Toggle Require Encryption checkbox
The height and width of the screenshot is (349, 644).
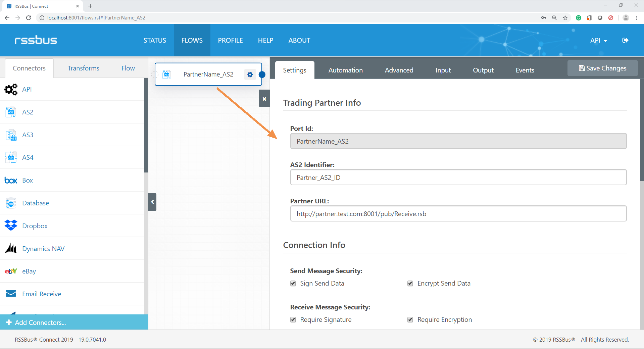click(410, 320)
